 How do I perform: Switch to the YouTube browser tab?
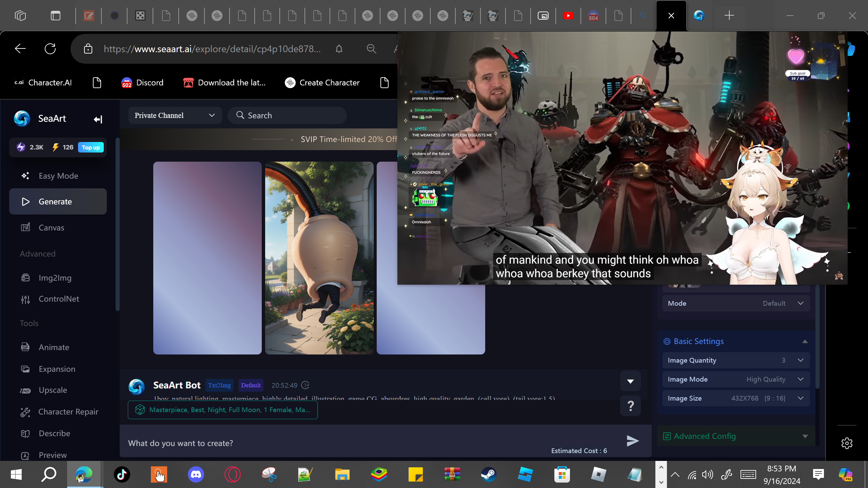click(x=568, y=16)
